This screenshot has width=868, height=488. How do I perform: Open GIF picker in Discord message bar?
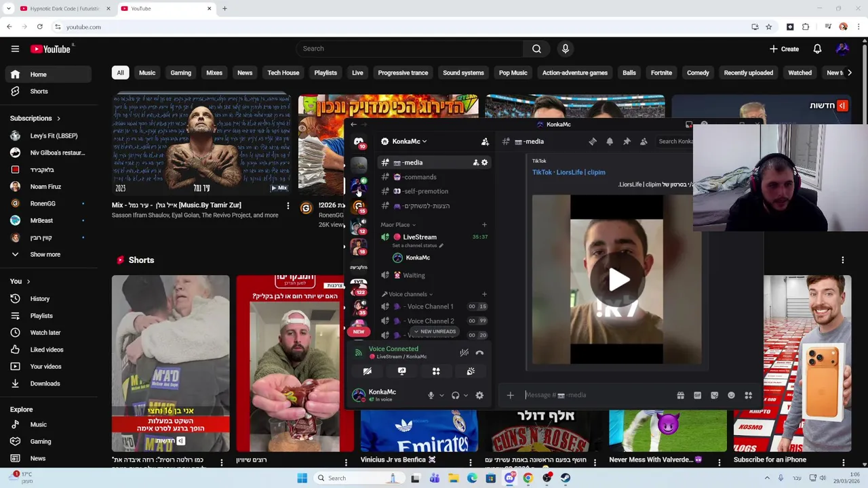pyautogui.click(x=697, y=395)
